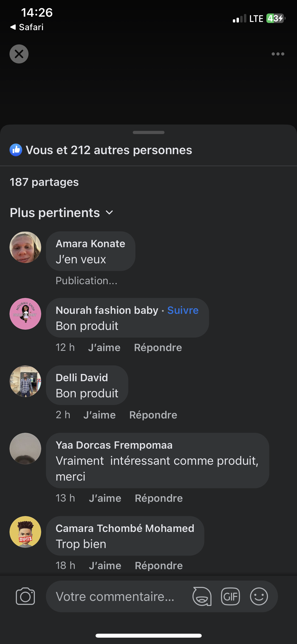Image resolution: width=297 pixels, height=644 pixels.
Task: Reply to Nourah fashion baby's comment
Action: tap(158, 348)
